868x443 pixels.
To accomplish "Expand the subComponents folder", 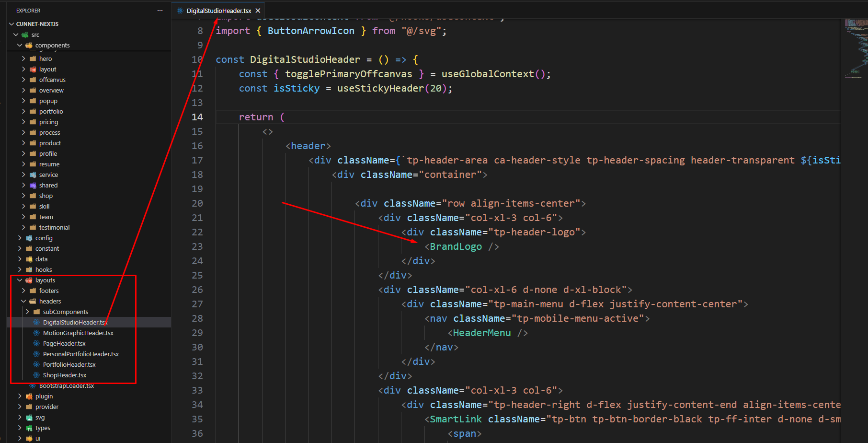I will point(27,312).
